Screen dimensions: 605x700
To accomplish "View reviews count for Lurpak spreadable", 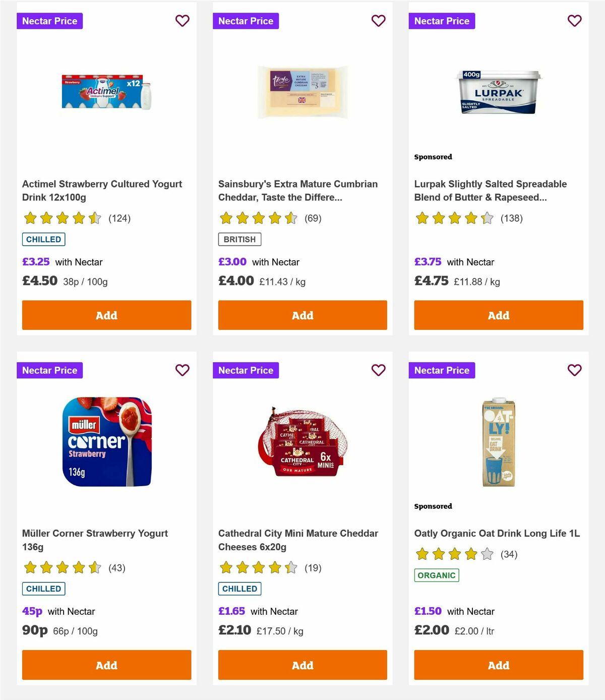I will pyautogui.click(x=511, y=218).
